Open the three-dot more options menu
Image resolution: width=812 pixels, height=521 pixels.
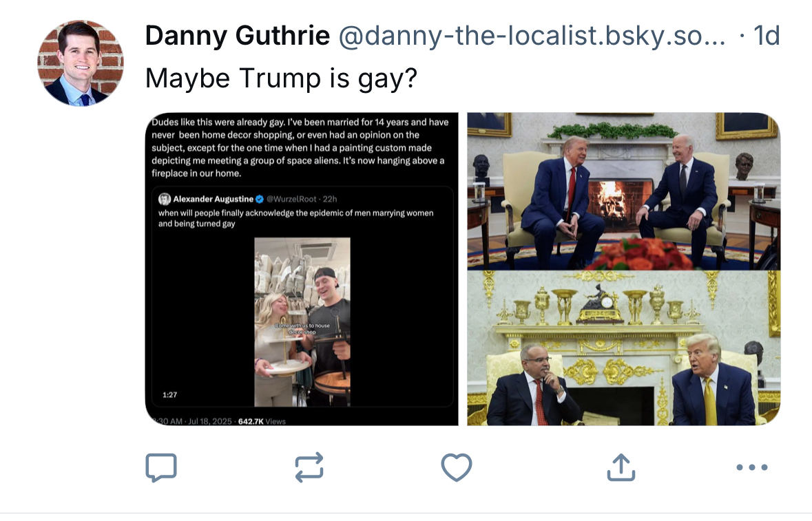(x=751, y=467)
